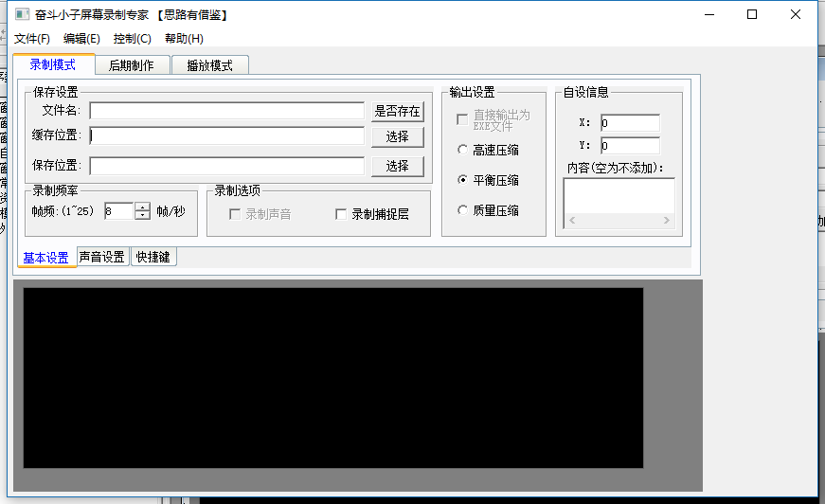The width and height of the screenshot is (825, 504).
Task: Switch to the 播放模式 tab
Action: pyautogui.click(x=210, y=65)
